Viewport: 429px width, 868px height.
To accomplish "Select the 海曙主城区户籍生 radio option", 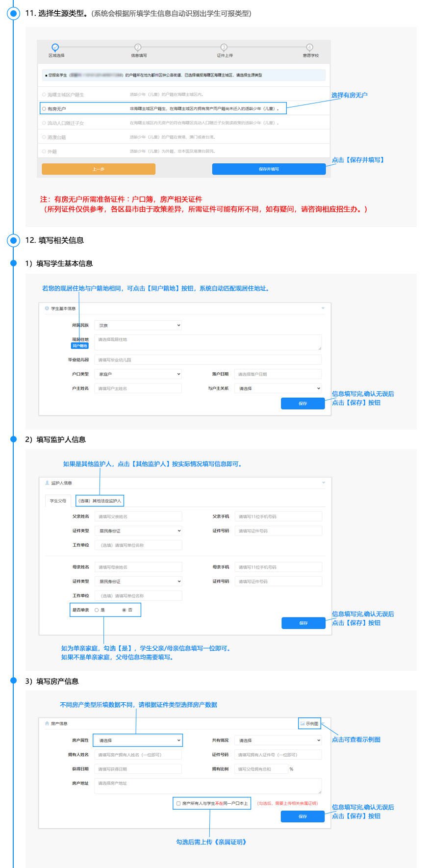I will pos(44,95).
